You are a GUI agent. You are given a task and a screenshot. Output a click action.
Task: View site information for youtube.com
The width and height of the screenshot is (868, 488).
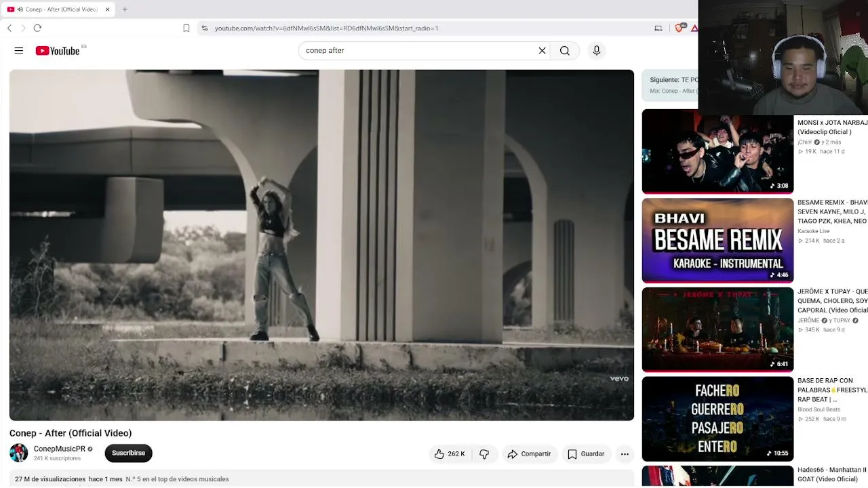click(205, 28)
